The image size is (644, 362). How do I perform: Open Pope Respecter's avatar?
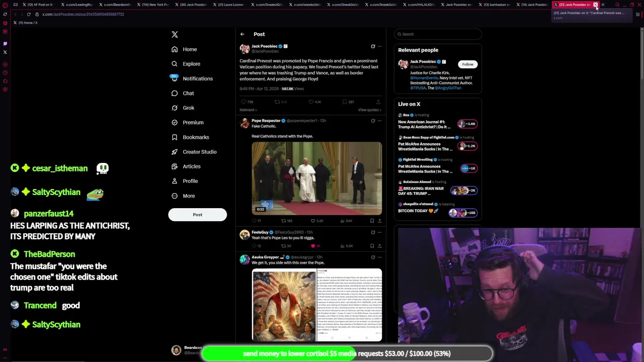[x=245, y=123]
